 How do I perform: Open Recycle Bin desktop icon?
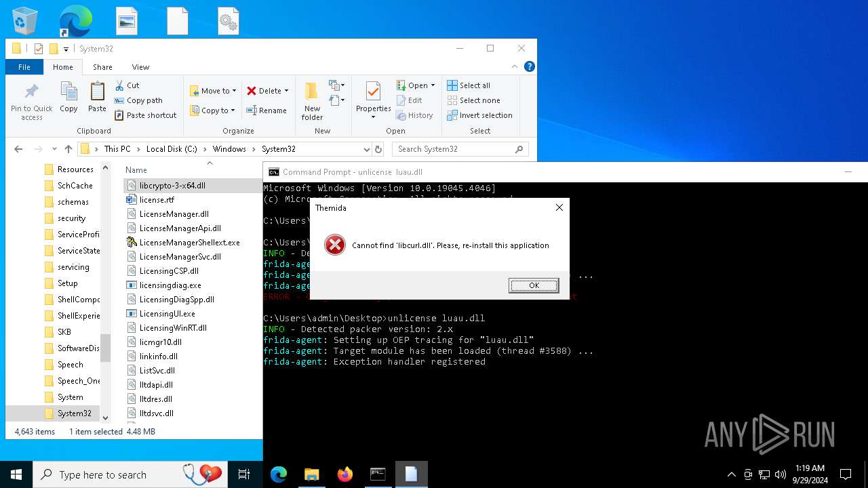(25, 20)
